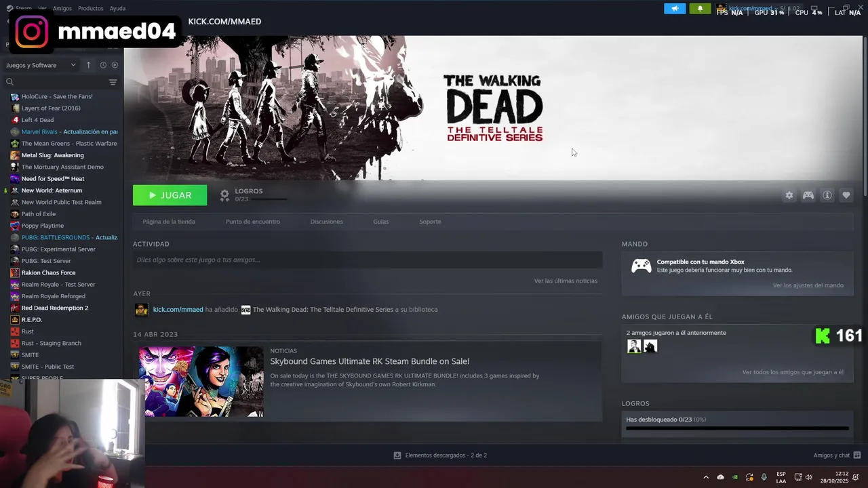Click the achievements 0/23 progress bar in Logros panel

click(x=737, y=428)
